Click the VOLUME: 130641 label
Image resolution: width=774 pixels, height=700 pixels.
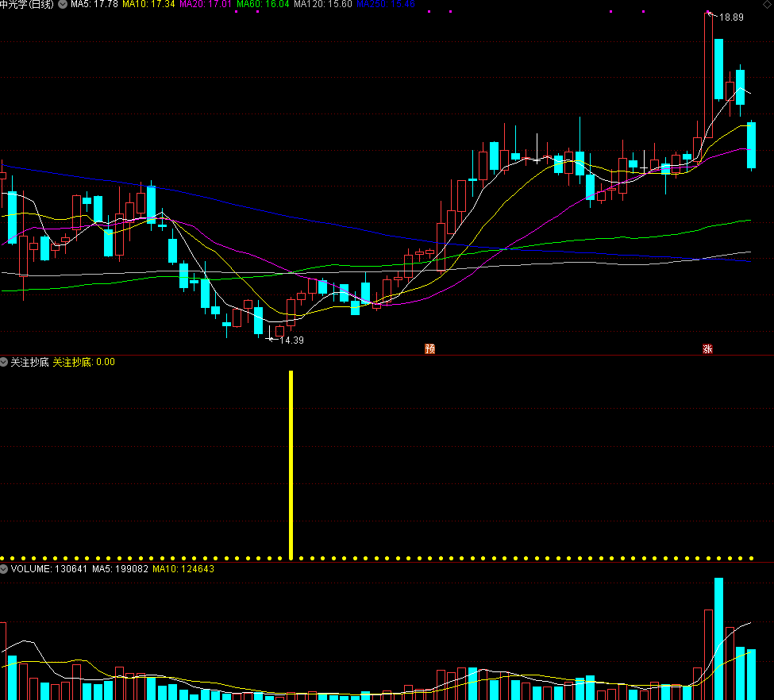point(49,569)
